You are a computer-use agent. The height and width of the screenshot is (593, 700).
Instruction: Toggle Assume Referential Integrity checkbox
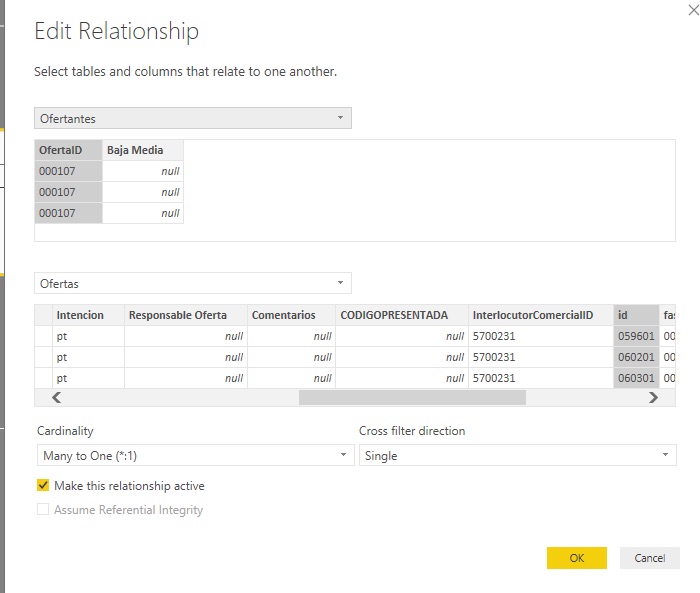tap(43, 509)
